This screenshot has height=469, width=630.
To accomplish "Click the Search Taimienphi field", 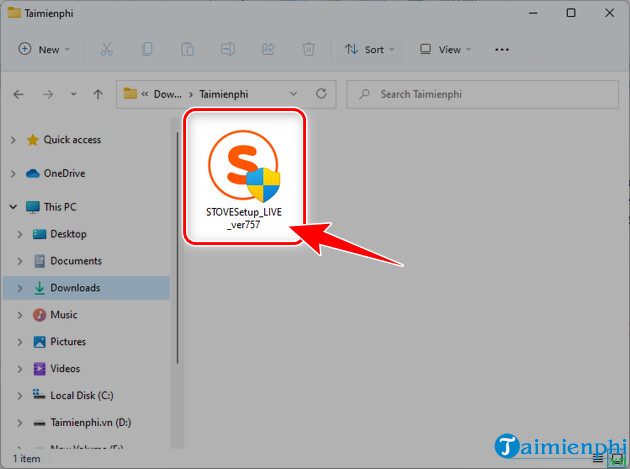I will pos(482,94).
